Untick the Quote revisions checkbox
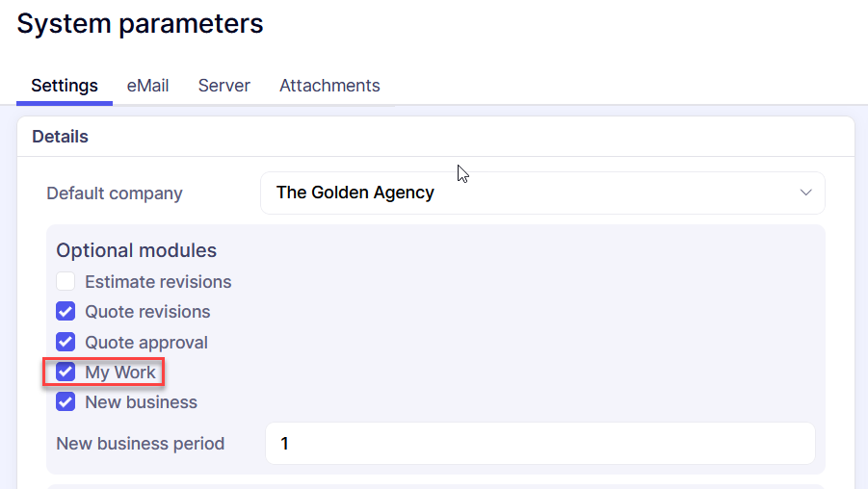The image size is (868, 489). [x=66, y=312]
